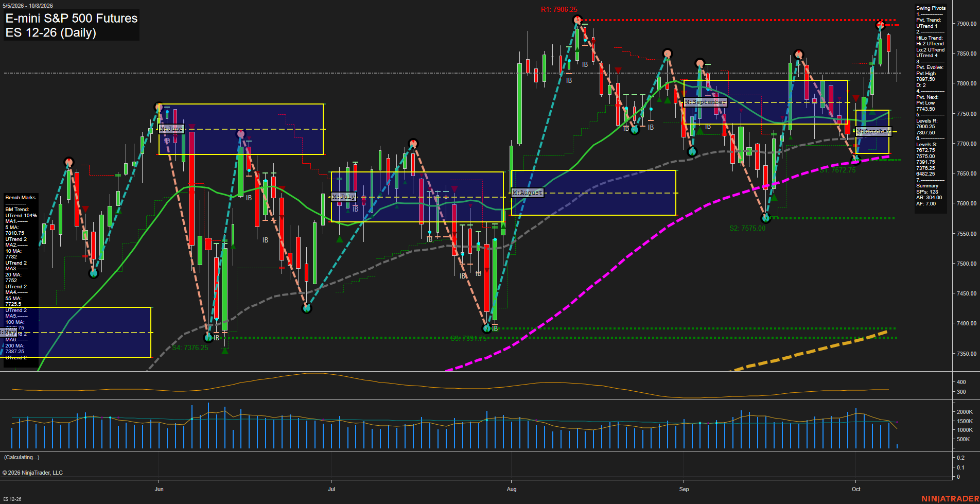
Task: Click the M:September monthly range label
Action: coord(705,102)
